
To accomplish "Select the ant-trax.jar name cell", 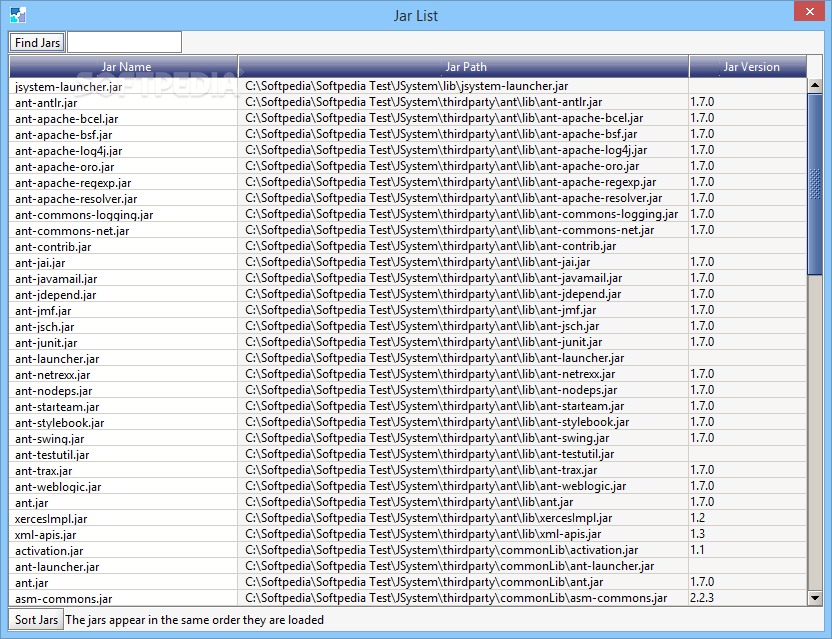I will [x=124, y=470].
